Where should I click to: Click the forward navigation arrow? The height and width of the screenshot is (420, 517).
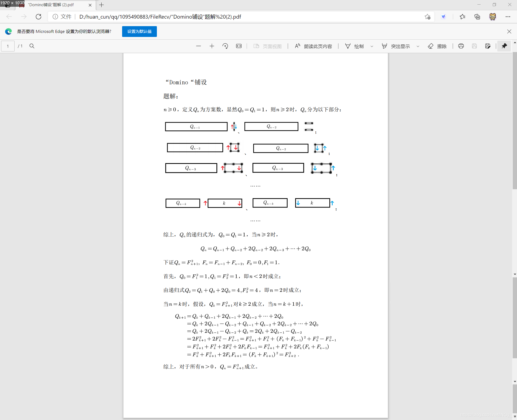[24, 17]
